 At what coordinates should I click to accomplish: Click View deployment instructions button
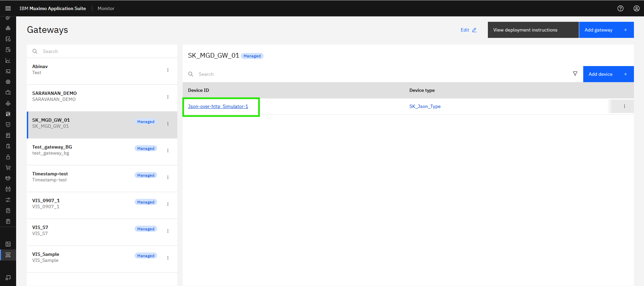pyautogui.click(x=533, y=30)
